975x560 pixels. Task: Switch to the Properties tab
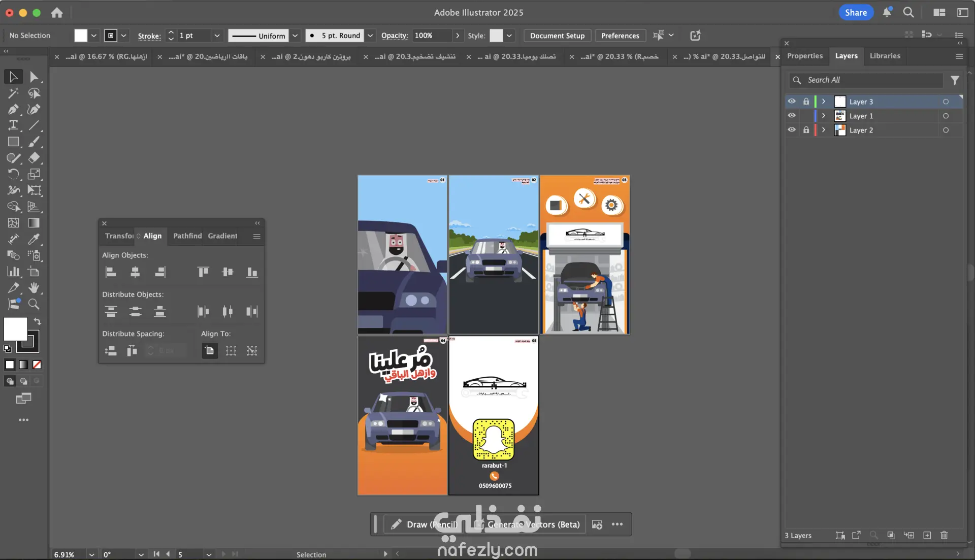805,56
